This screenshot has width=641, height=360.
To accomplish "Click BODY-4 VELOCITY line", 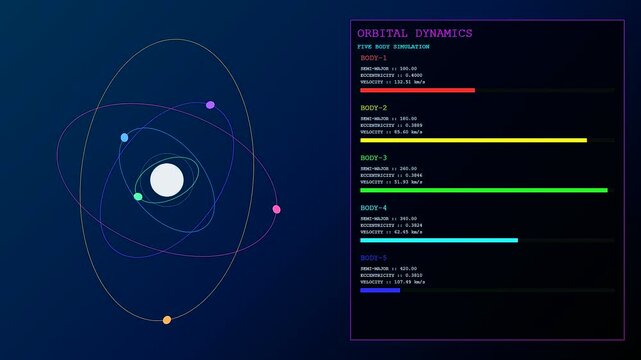I will tap(391, 232).
